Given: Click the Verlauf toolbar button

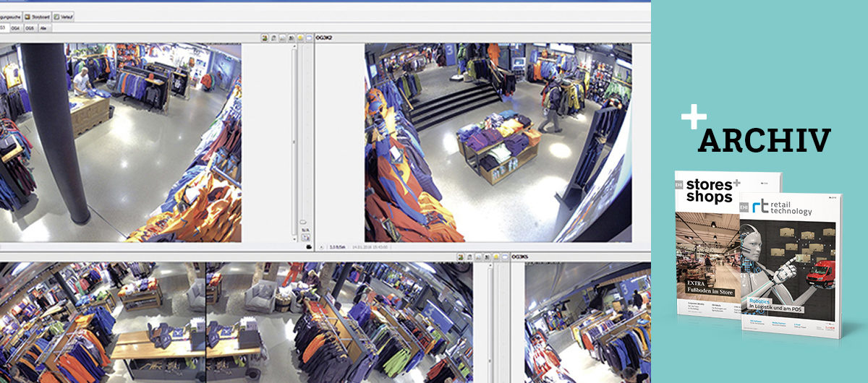Looking at the screenshot, I should coord(63,16).
